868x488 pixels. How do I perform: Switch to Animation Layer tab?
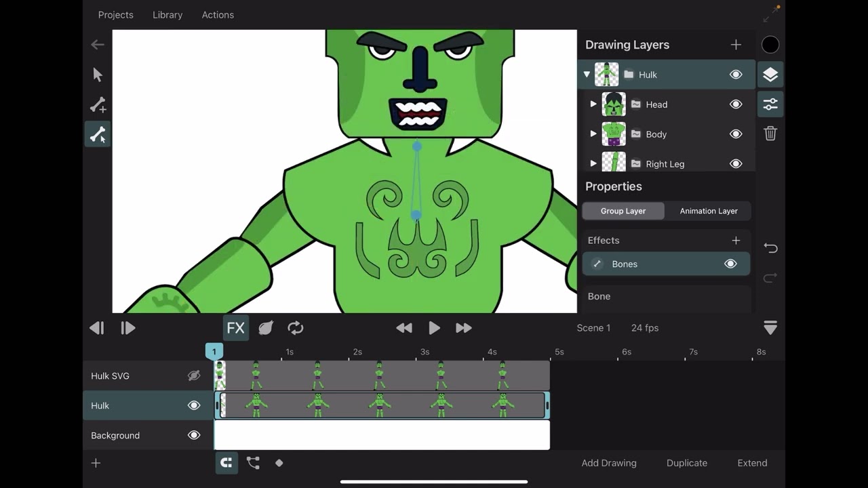(x=709, y=211)
